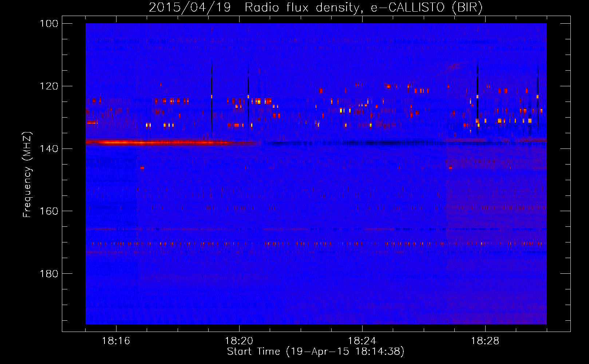Click the 120 frequency tick label
The image size is (589, 364).
[49, 86]
